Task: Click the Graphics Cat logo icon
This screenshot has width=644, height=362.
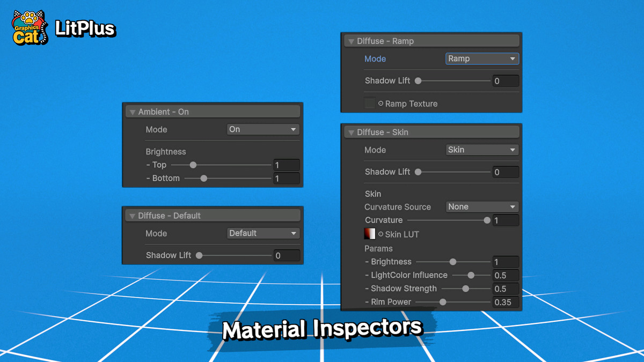Action: click(x=29, y=26)
